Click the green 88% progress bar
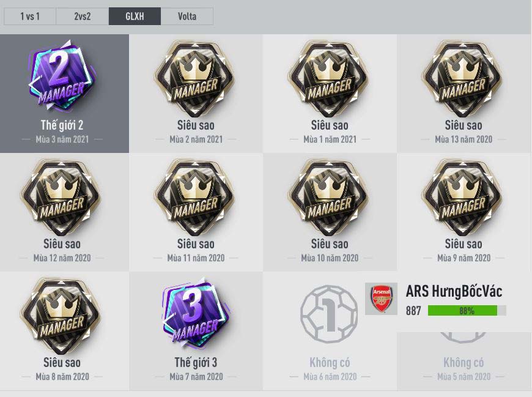Image resolution: width=532 pixels, height=397 pixels. click(467, 311)
